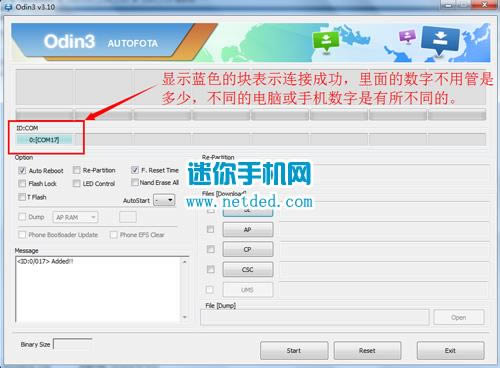Click the CP file path field

click(384, 249)
